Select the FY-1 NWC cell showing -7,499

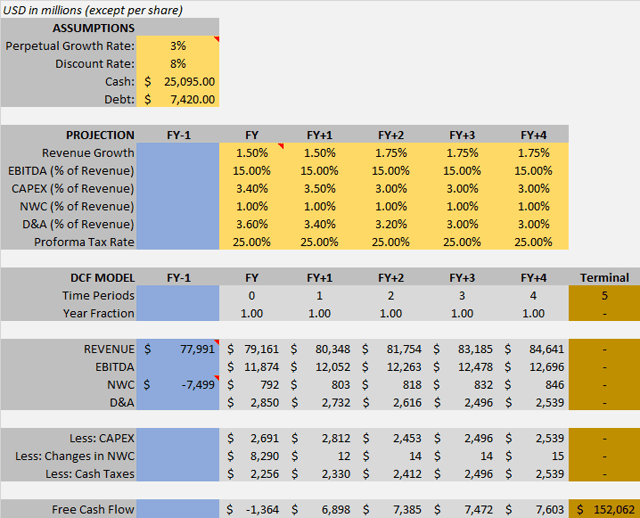(178, 384)
